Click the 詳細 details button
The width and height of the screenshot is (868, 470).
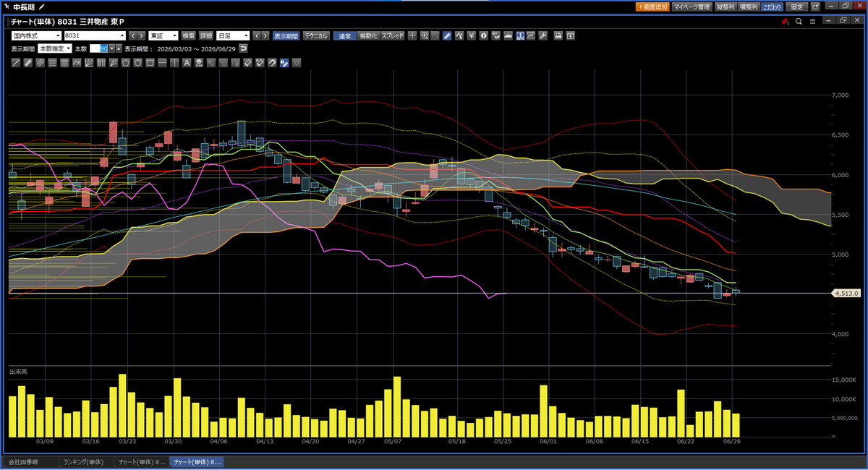(x=206, y=35)
